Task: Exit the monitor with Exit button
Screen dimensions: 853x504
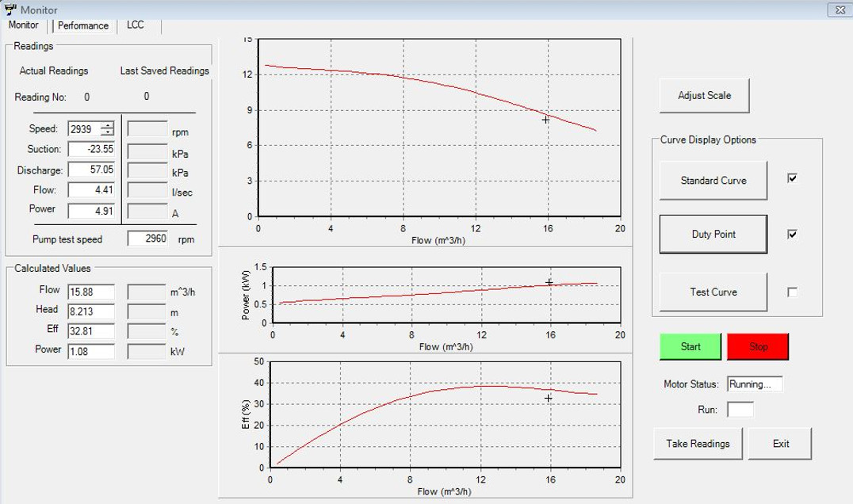Action: 780,444
